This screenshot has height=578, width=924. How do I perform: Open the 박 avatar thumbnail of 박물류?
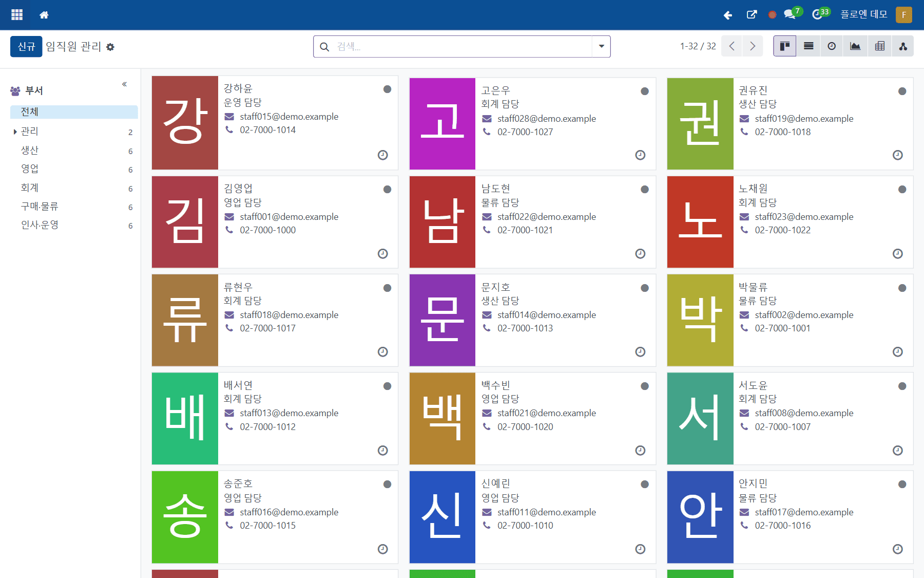(700, 320)
